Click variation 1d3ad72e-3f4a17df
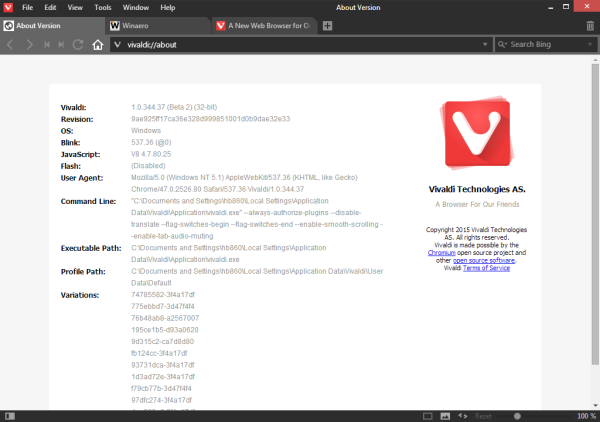The image size is (600, 422). [x=163, y=377]
